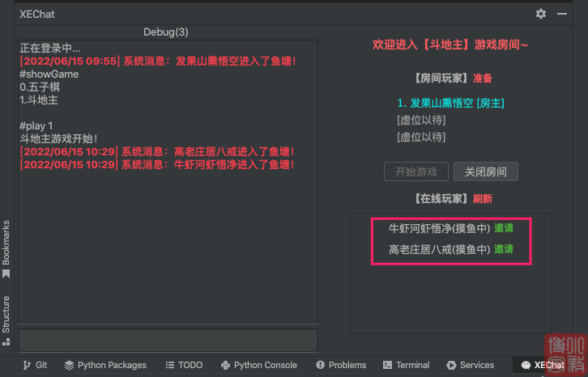
Task: Click the Git branch icon
Action: coord(27,365)
